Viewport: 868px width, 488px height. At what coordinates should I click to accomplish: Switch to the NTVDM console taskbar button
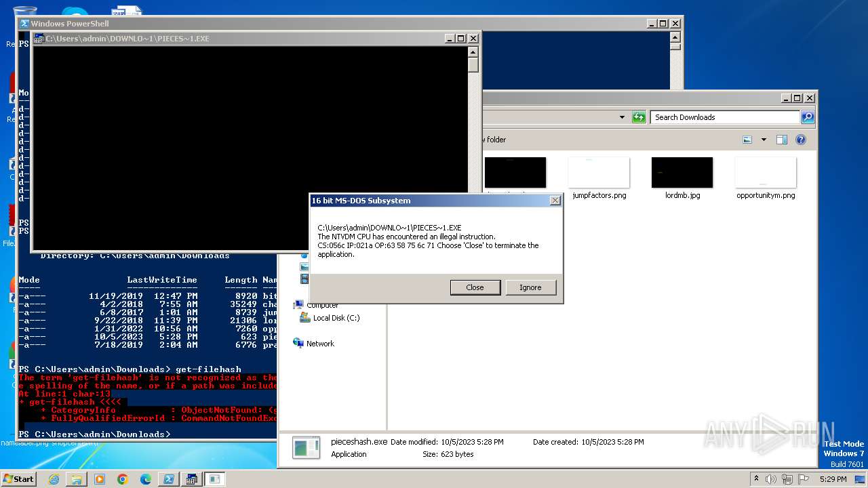tap(191, 479)
